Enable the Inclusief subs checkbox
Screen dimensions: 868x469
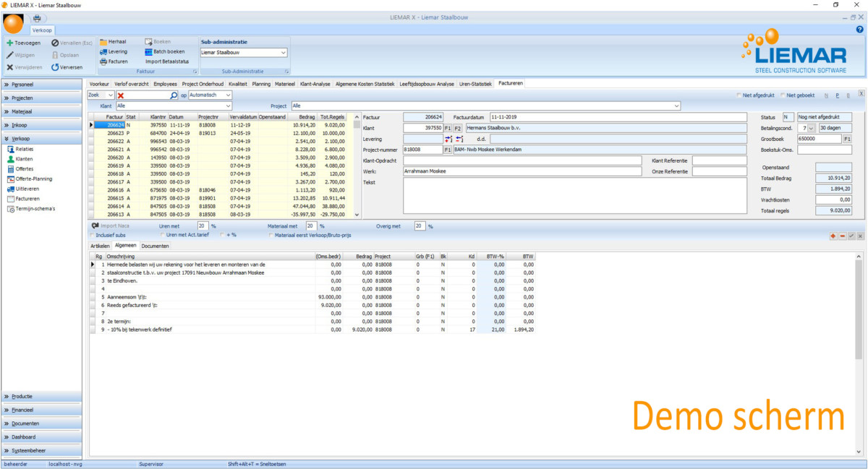click(90, 235)
